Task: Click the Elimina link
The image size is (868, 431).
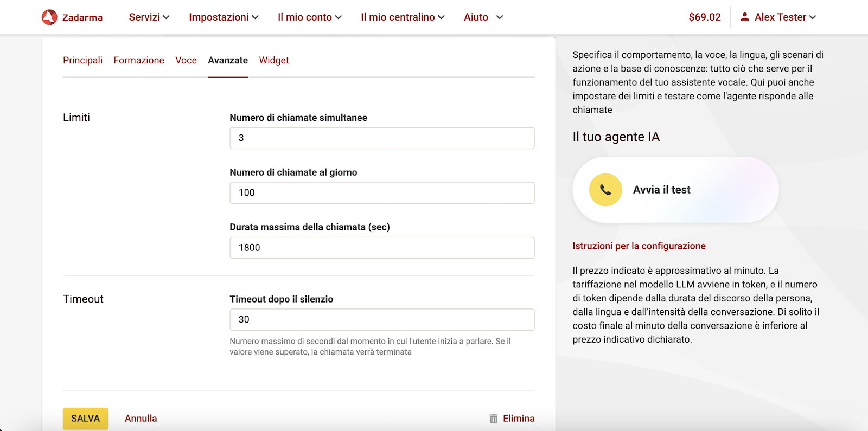Action: tap(519, 419)
